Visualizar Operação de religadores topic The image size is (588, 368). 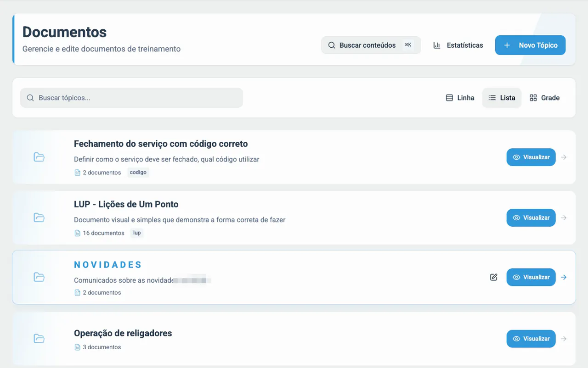tap(531, 339)
